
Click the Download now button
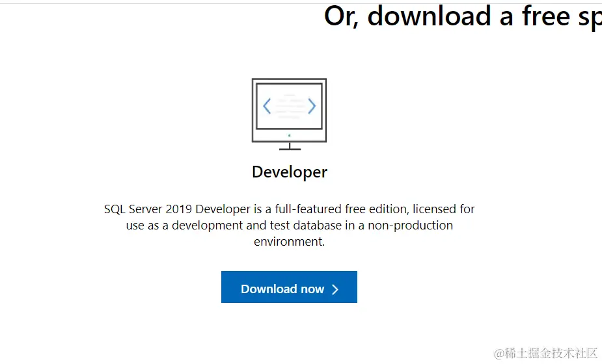289,287
